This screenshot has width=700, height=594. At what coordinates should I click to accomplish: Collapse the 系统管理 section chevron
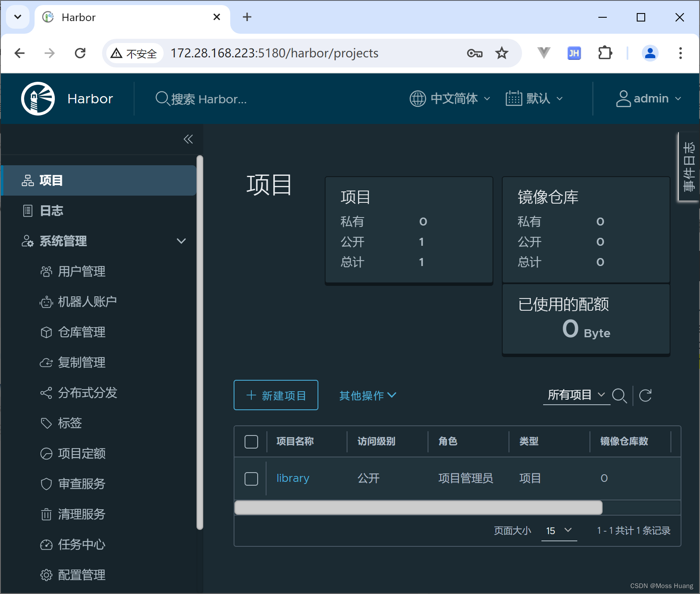(x=181, y=241)
